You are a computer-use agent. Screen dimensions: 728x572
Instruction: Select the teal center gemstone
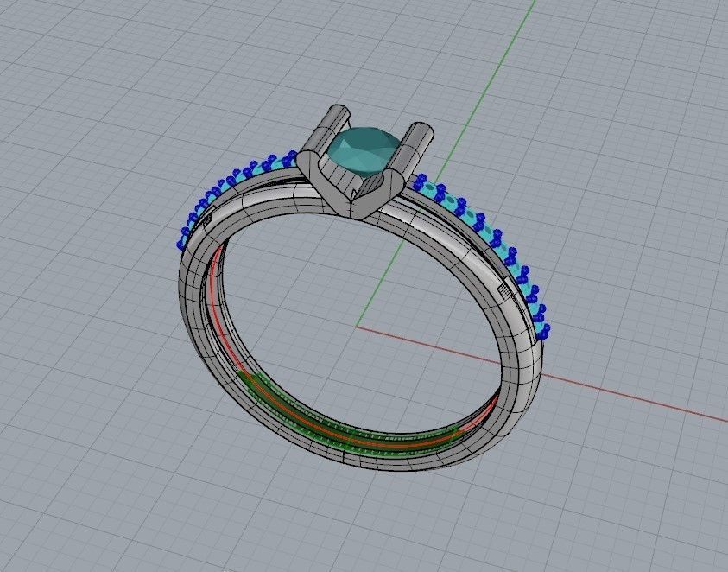pos(364,152)
